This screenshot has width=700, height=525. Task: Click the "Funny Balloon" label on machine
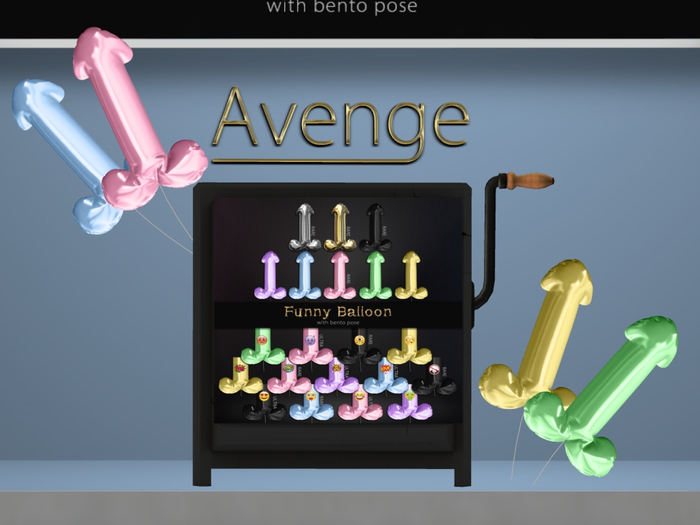tap(338, 312)
